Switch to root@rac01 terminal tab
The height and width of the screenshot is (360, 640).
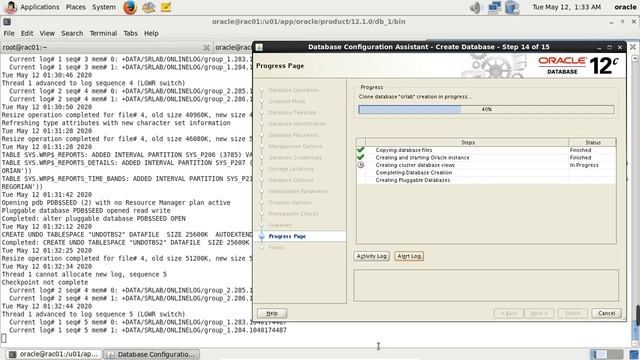click(106, 47)
